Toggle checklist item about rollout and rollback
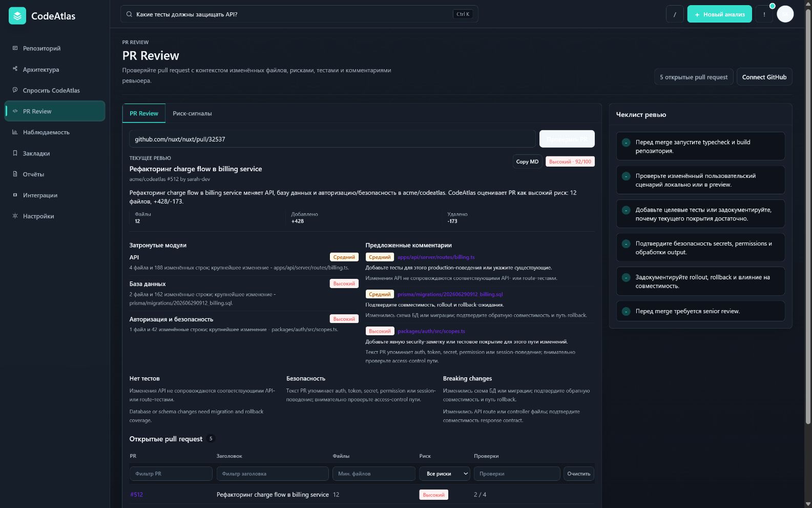The image size is (812, 508). (626, 277)
